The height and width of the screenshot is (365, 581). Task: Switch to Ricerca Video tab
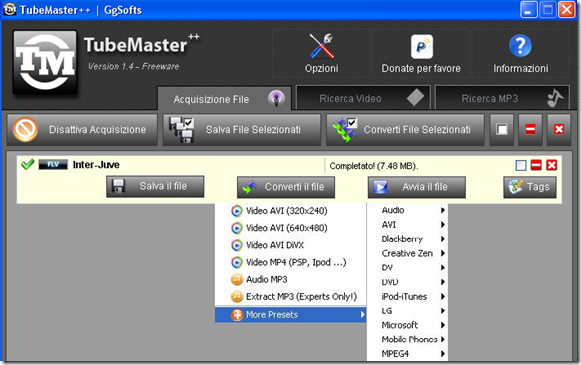pyautogui.click(x=363, y=98)
